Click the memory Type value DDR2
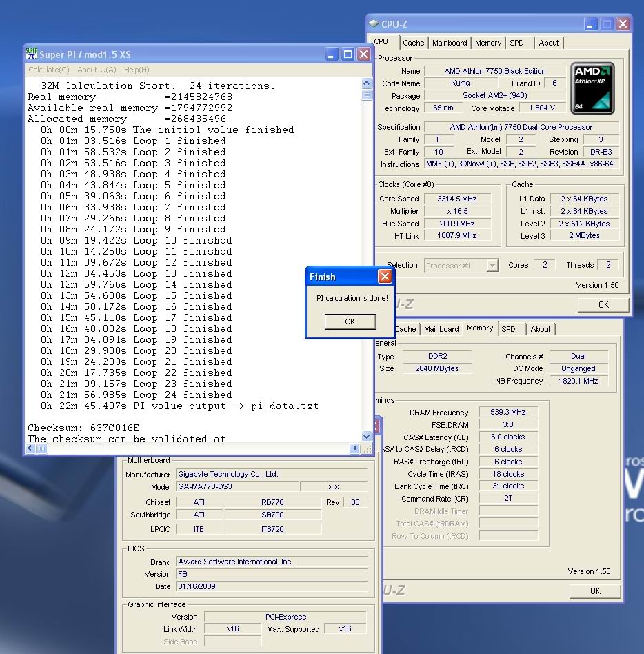Screen dimensions: 644x654 pos(437,356)
